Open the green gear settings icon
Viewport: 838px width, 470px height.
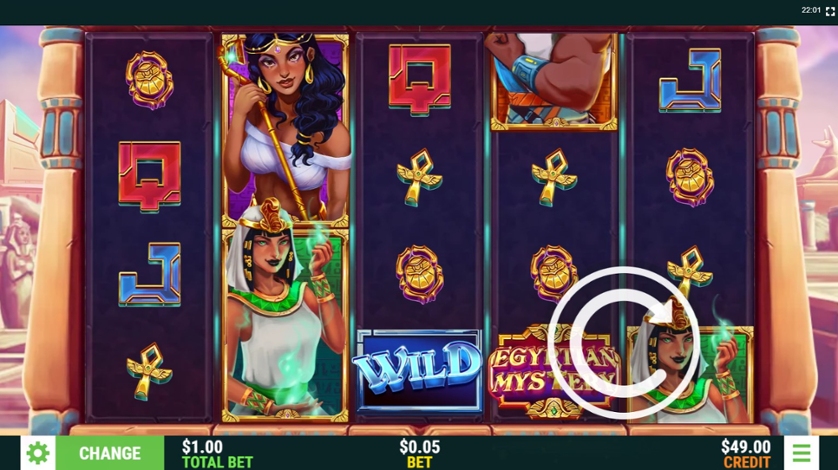(x=38, y=453)
